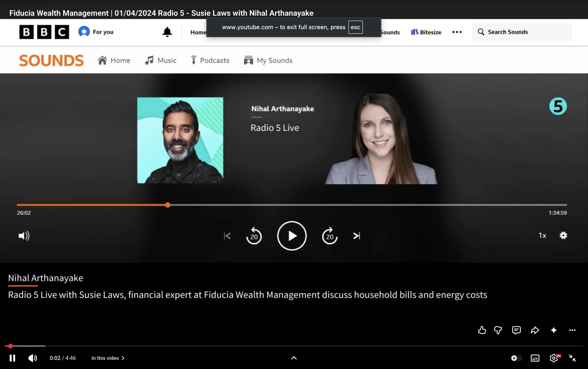Toggle the autoplay switch
Image resolution: width=588 pixels, height=369 pixels.
(x=516, y=358)
